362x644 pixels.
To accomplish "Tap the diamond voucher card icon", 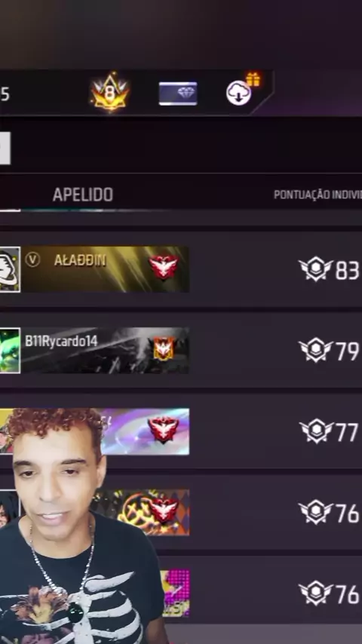I will [x=178, y=94].
